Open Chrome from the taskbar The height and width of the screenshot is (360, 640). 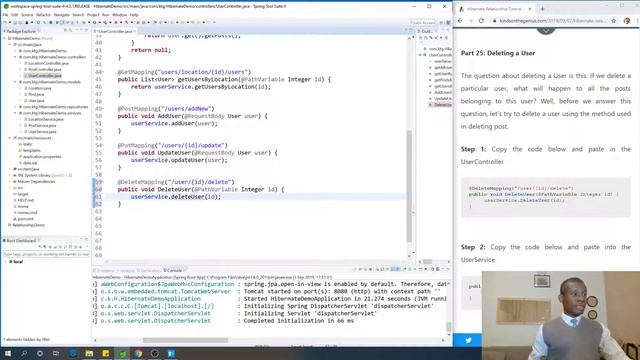[x=138, y=353]
